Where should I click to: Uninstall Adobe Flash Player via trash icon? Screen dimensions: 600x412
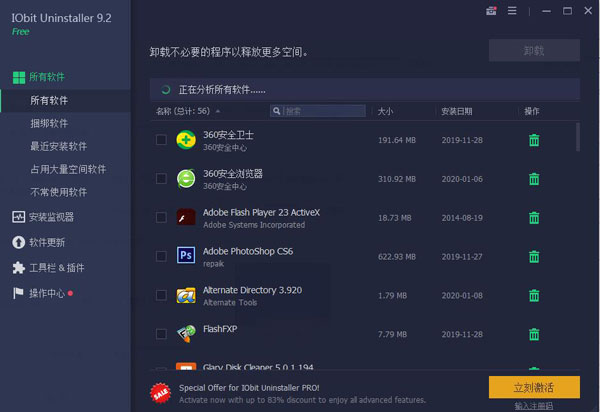point(534,218)
